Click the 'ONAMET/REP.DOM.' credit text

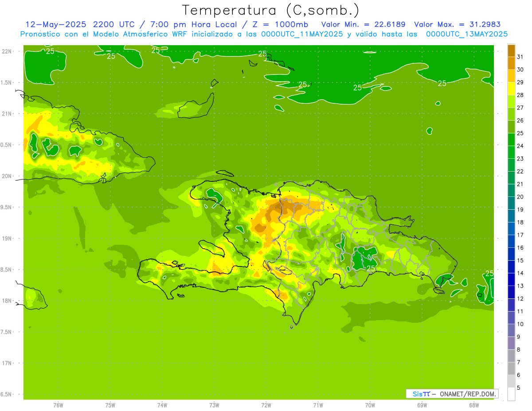[467, 394]
